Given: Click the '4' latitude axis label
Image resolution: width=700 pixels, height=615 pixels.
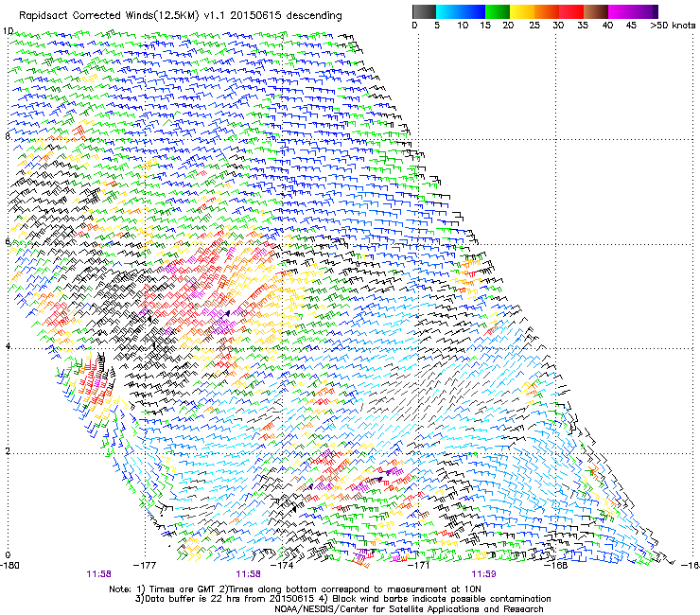Looking at the screenshot, I should 8,346.
